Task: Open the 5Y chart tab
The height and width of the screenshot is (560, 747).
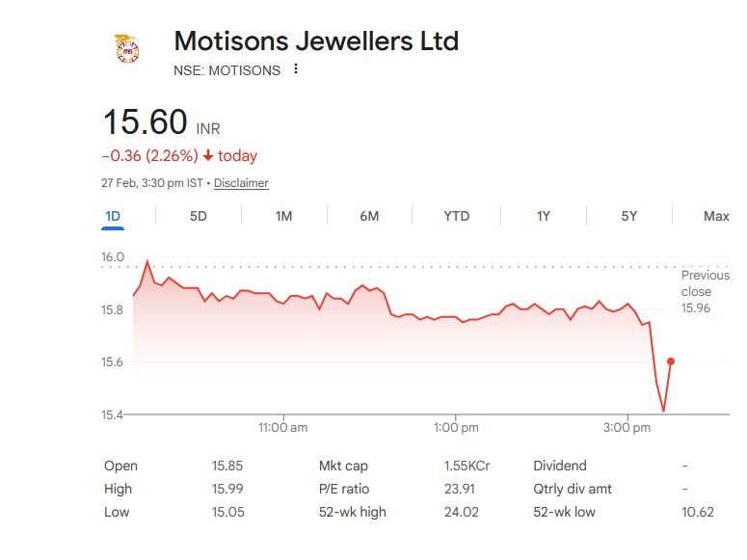Action: coord(628,216)
